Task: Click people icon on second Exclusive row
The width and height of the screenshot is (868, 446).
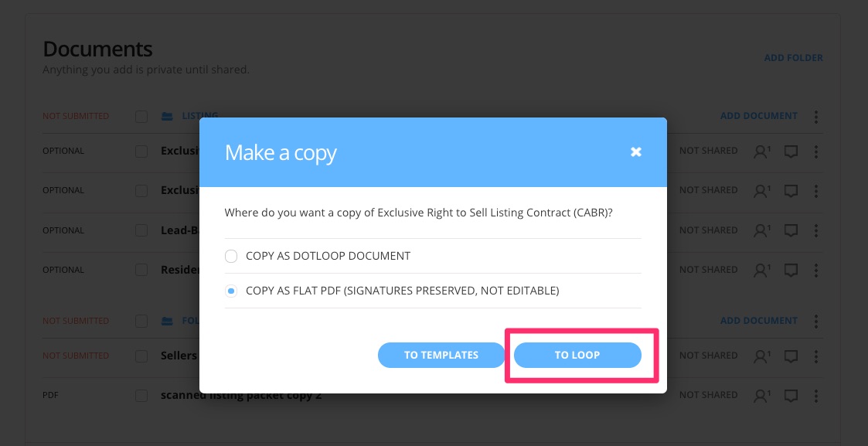Action: (761, 191)
